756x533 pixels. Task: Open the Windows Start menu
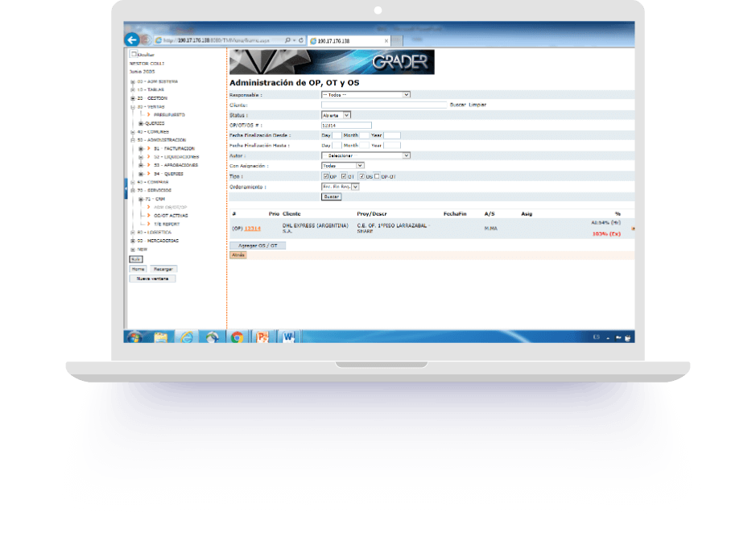(x=134, y=337)
